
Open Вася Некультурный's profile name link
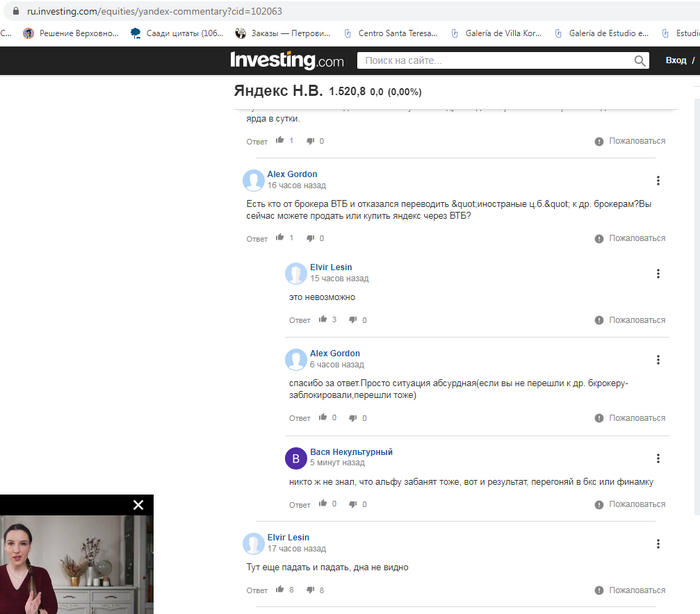click(351, 452)
